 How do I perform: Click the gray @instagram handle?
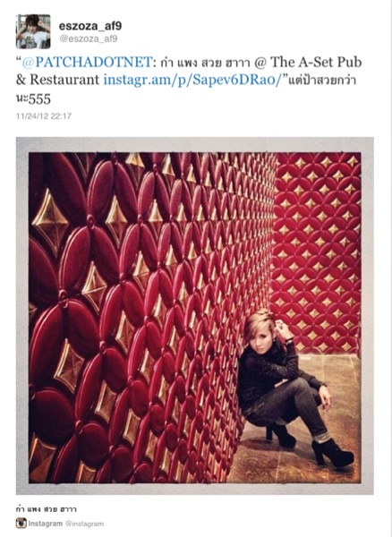pyautogui.click(x=84, y=524)
